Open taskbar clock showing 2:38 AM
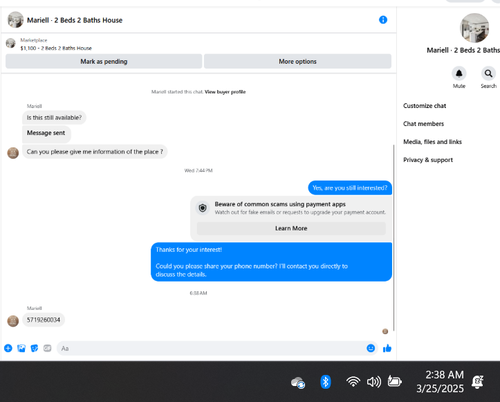Screen dimensions: 500x402 point(440,382)
